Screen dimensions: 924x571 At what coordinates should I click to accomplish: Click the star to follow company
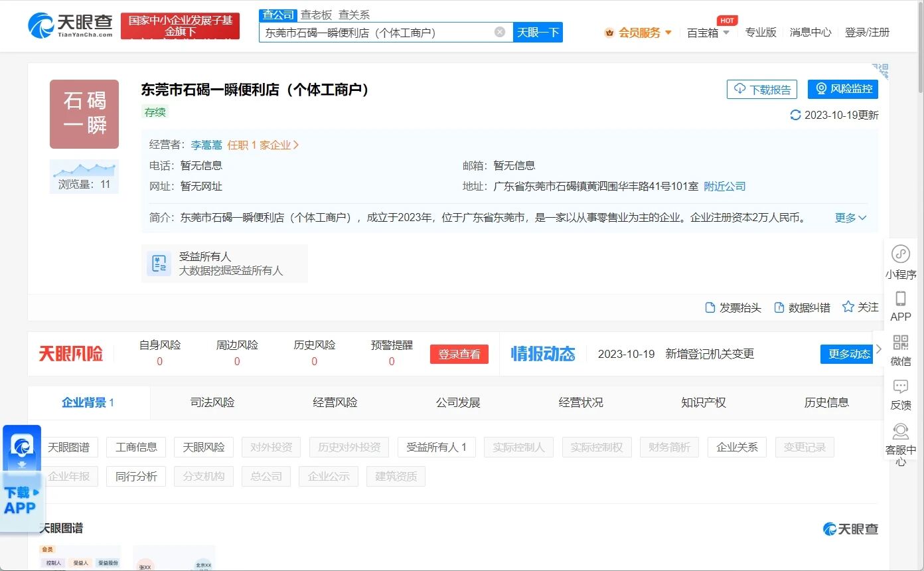point(848,307)
